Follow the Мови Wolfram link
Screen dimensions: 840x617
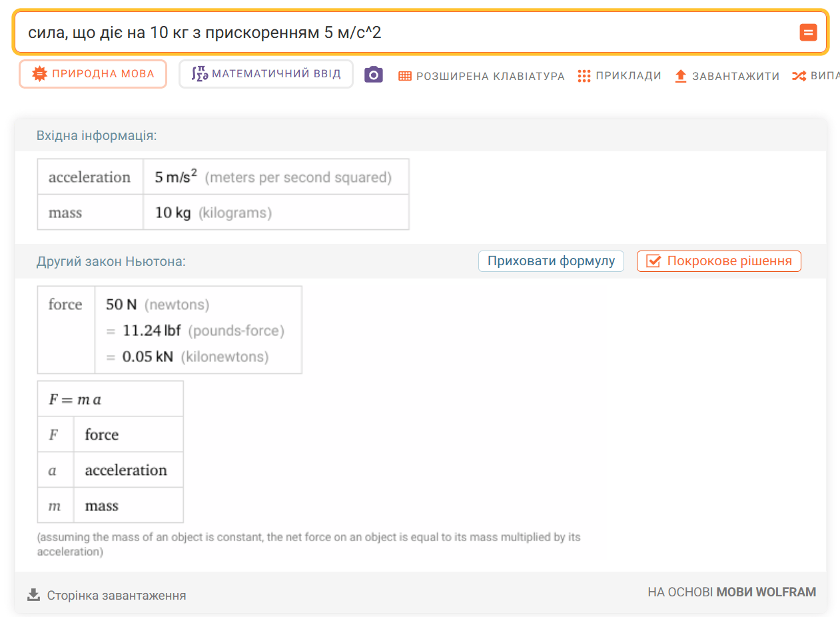click(x=765, y=592)
